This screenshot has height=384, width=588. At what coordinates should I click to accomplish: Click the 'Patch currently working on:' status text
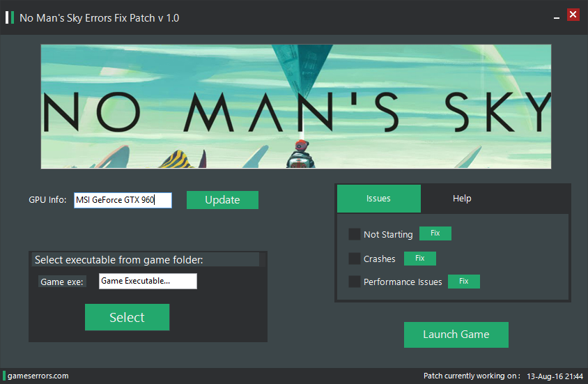(472, 376)
